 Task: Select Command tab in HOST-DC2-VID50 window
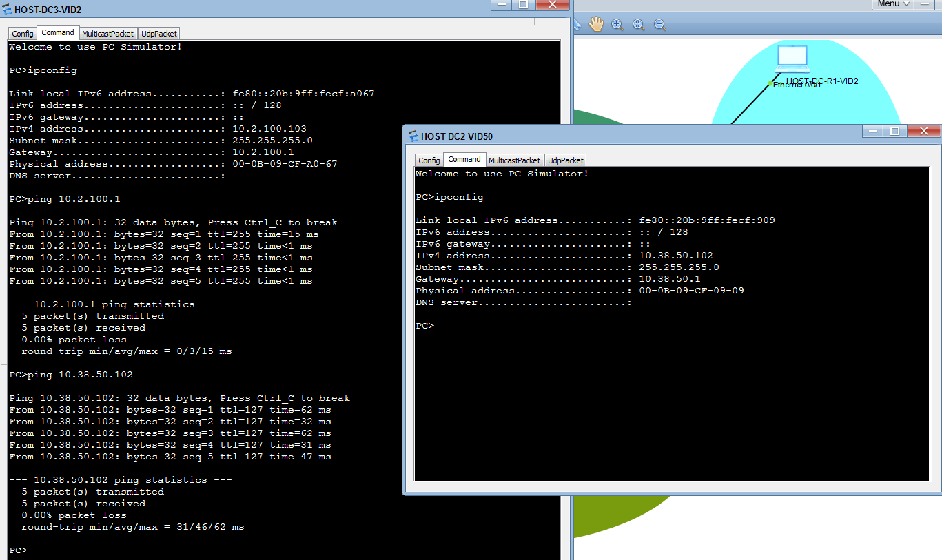pos(464,159)
